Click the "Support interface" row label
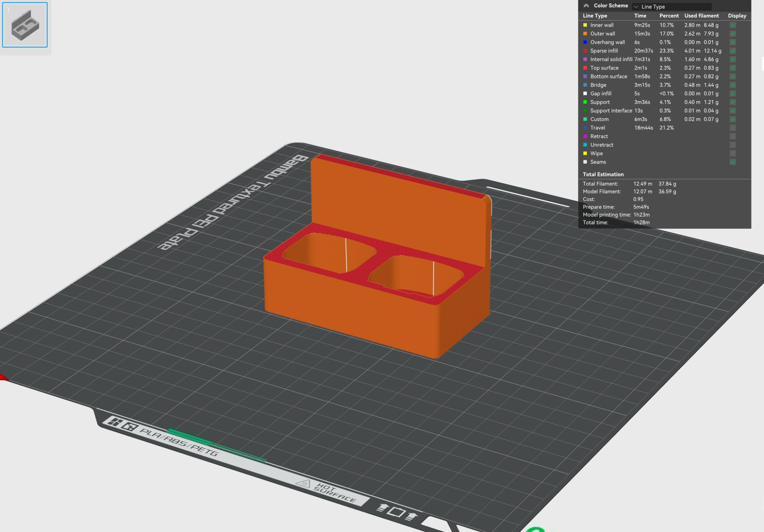Viewport: 764px width, 532px height. (611, 111)
